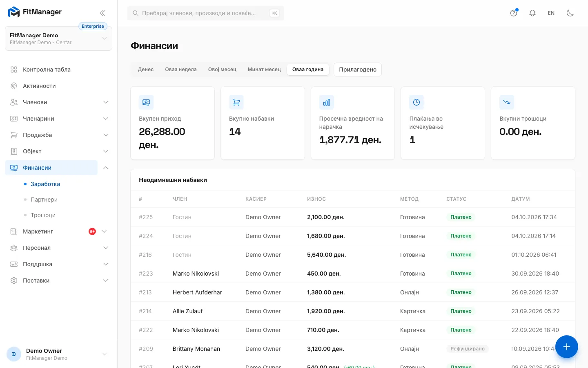Image resolution: width=588 pixels, height=368 pixels.
Task: Click the Прилагодено custom range button
Action: 358,70
